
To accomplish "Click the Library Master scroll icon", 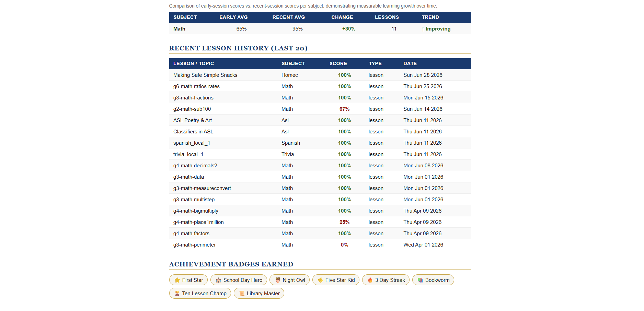I will [242, 294].
